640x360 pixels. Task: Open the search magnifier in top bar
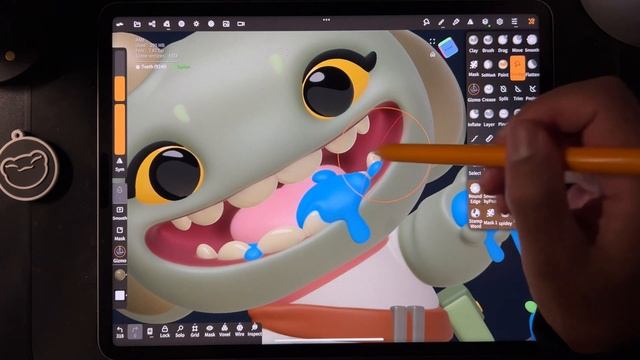point(426,22)
